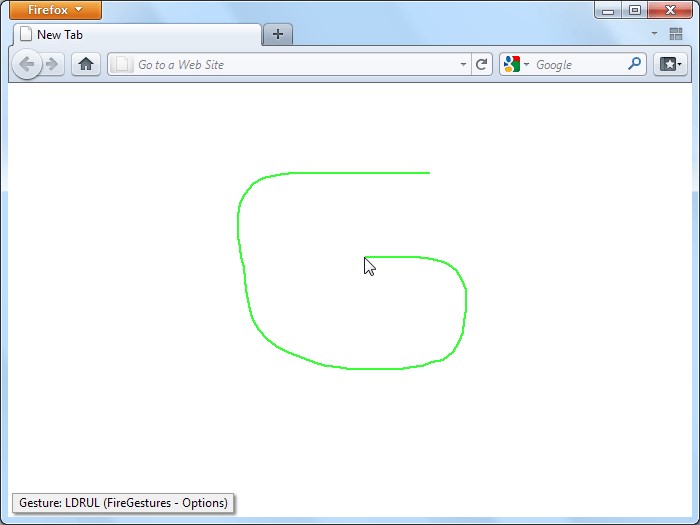Open the Google search engine selector

click(516, 64)
